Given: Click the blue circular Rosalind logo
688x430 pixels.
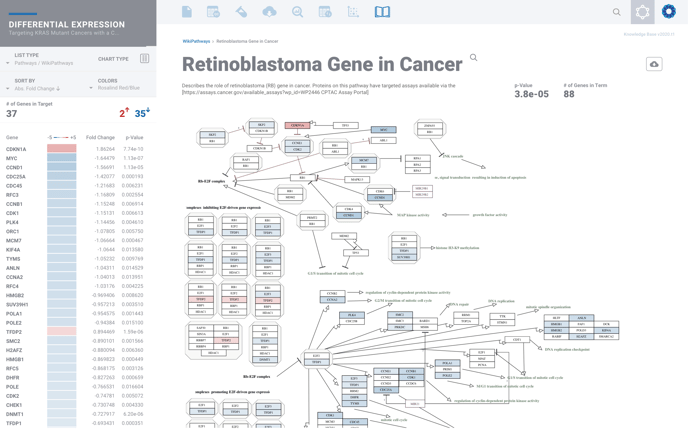Looking at the screenshot, I should [x=669, y=11].
